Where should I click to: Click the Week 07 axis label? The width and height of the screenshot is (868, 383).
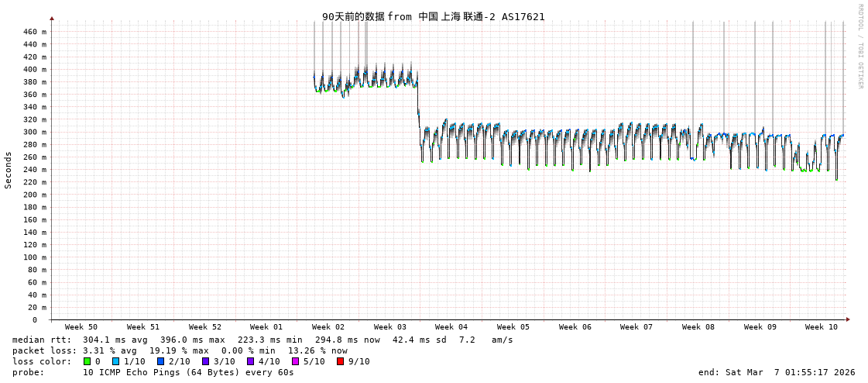click(x=636, y=327)
